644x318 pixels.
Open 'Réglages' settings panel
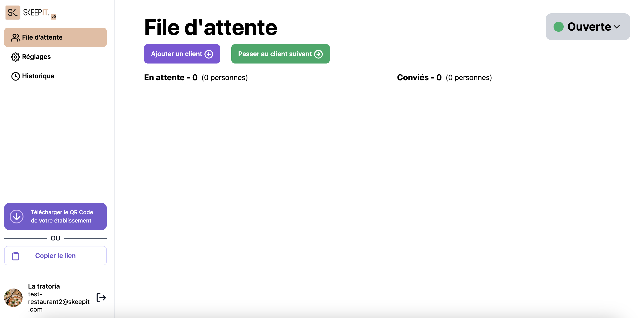(36, 56)
